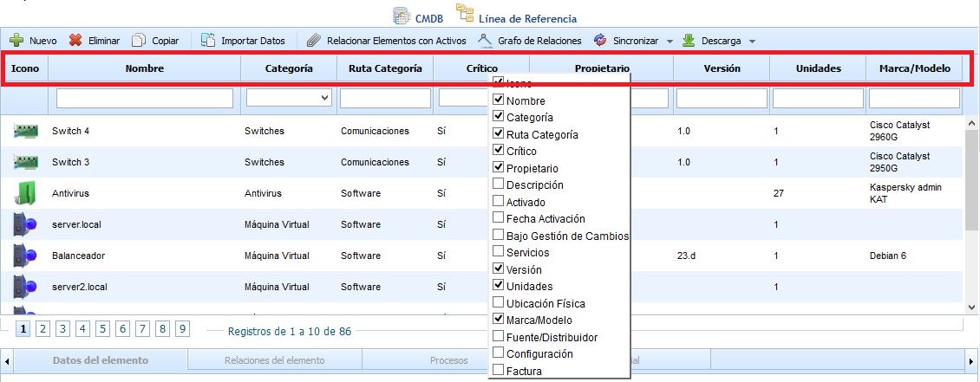Click the Importar Datos icon

[x=208, y=41]
